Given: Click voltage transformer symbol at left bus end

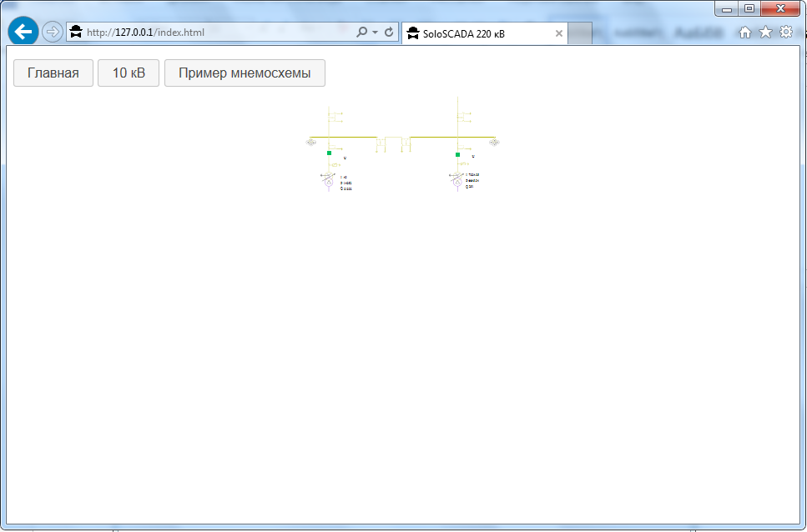Looking at the screenshot, I should tap(310, 142).
